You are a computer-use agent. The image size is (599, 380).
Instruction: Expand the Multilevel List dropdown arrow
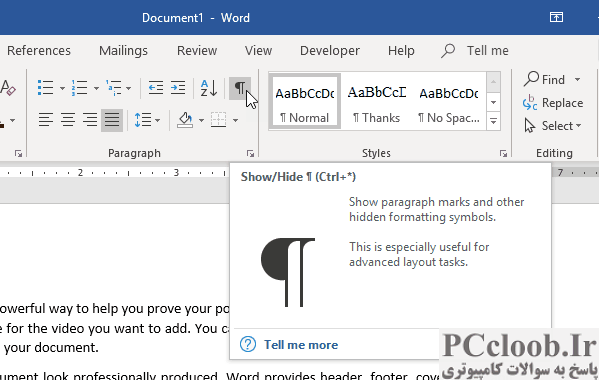128,88
